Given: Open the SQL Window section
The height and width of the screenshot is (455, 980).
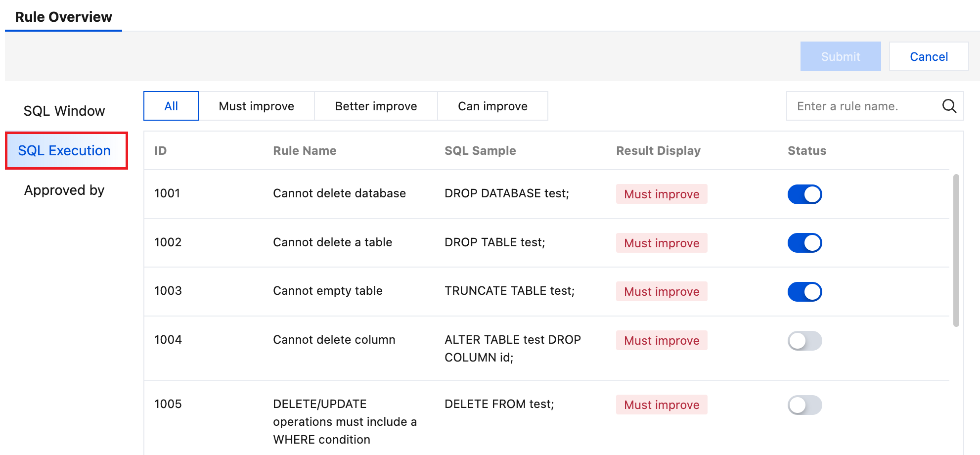Looking at the screenshot, I should (64, 111).
